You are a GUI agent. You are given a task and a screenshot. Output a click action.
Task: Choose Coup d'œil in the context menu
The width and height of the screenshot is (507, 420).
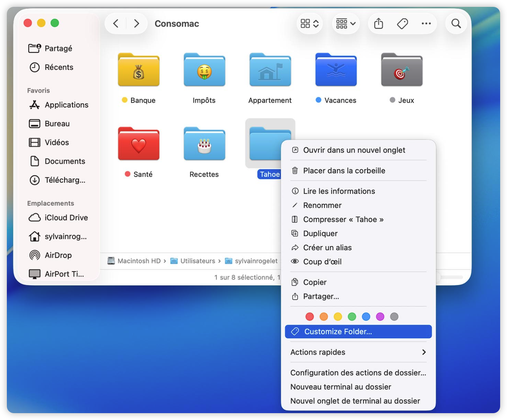click(358, 262)
